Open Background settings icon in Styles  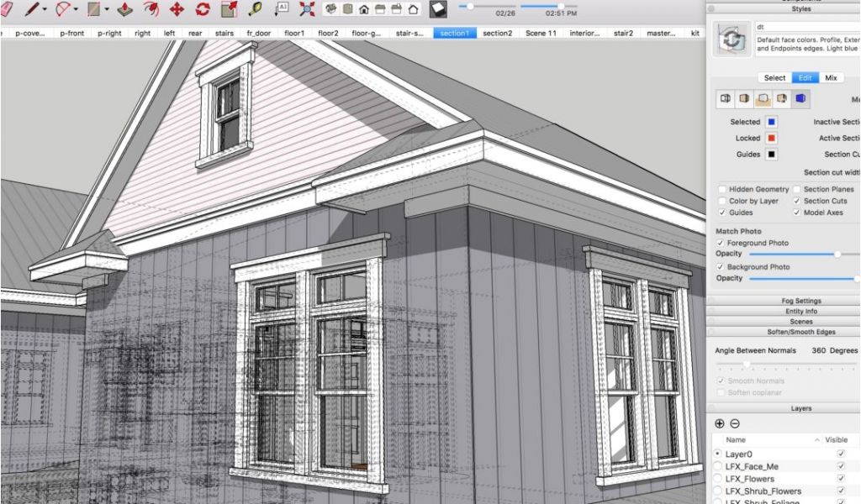[763, 99]
